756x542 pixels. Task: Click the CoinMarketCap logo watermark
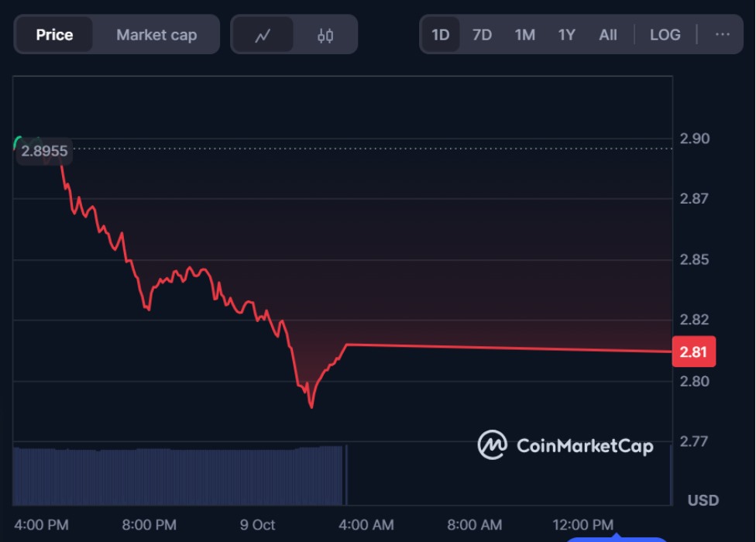pos(565,445)
